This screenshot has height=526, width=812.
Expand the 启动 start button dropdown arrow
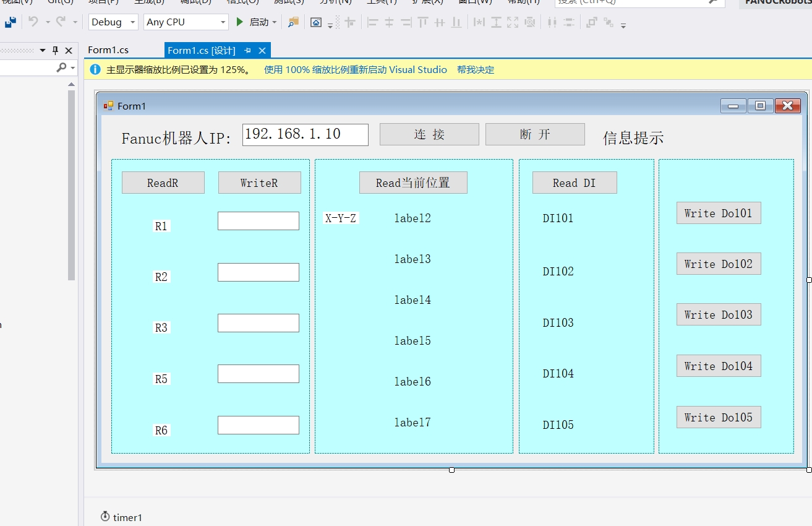click(x=275, y=22)
